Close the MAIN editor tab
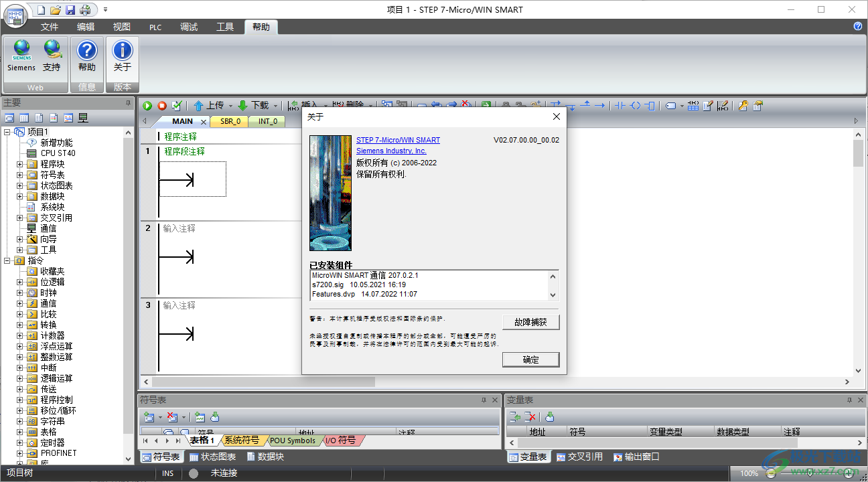The image size is (868, 482). click(203, 122)
